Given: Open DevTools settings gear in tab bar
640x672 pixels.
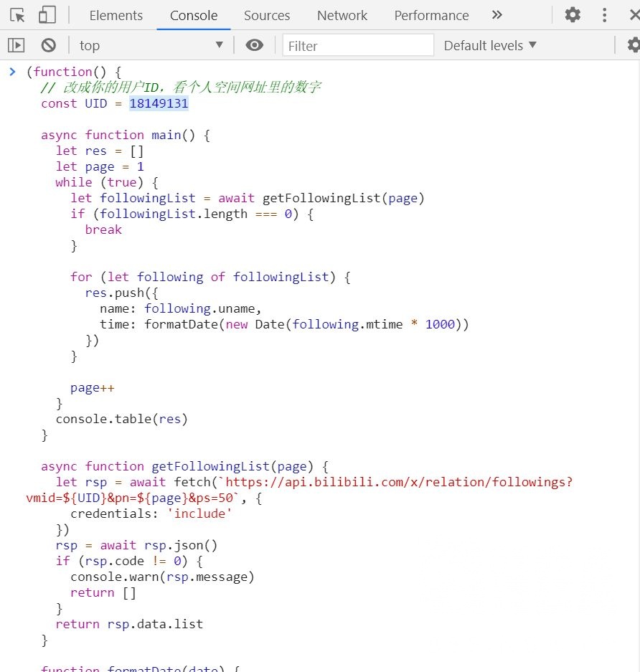Looking at the screenshot, I should (x=573, y=15).
